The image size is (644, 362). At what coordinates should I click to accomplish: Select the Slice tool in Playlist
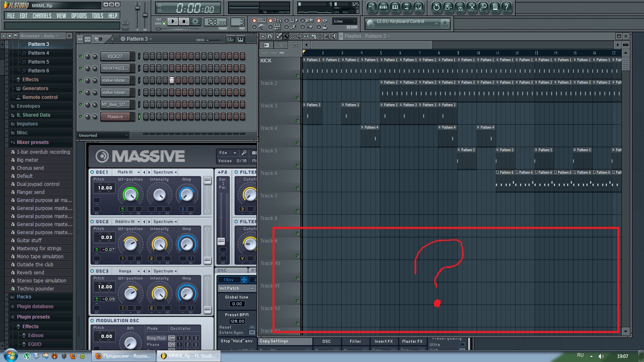tap(313, 36)
